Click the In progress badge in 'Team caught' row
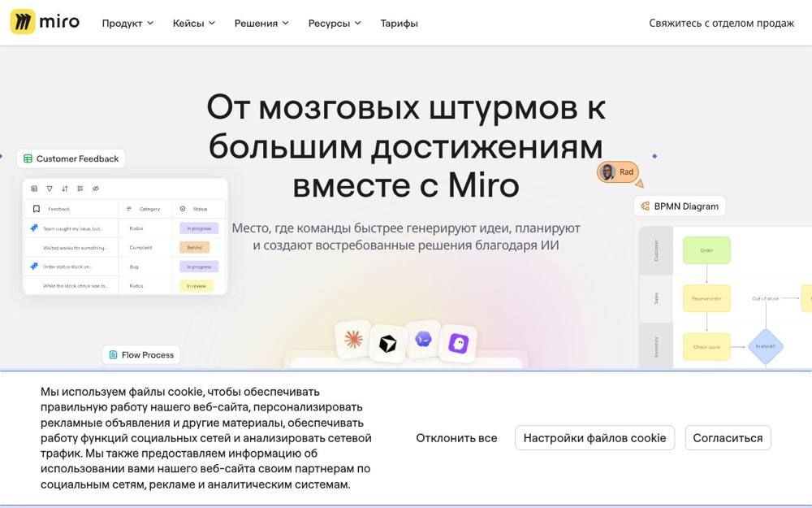This screenshot has width=812, height=508. [199, 228]
